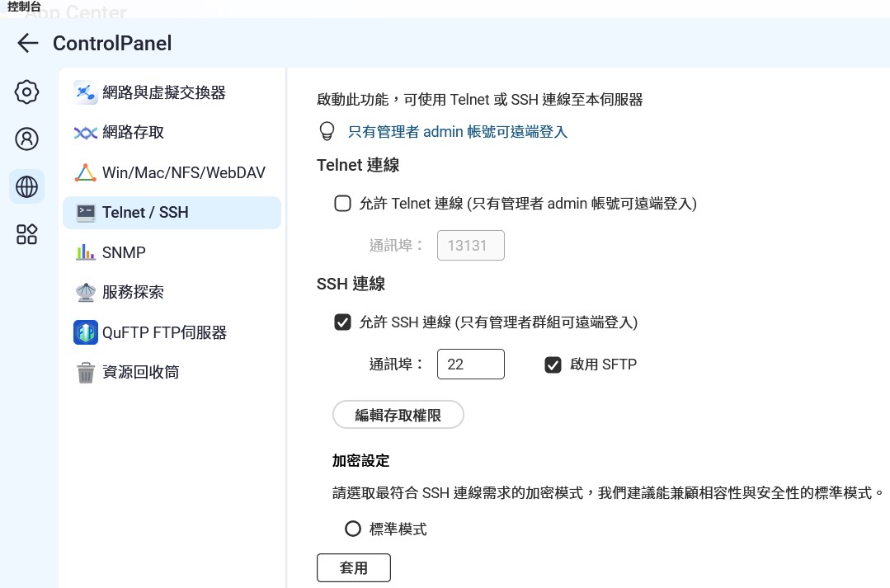Select the network globe category icon
This screenshot has width=890, height=588.
point(27,187)
